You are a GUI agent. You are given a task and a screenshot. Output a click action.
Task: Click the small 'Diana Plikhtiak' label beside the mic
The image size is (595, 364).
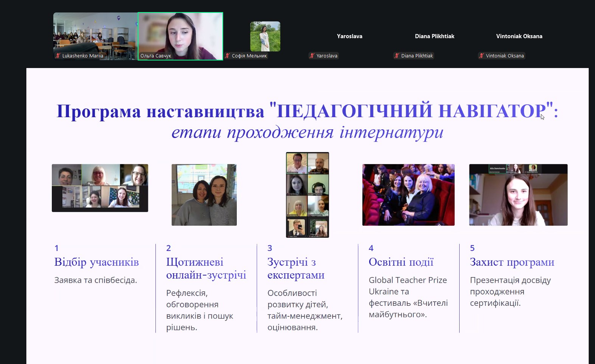417,56
